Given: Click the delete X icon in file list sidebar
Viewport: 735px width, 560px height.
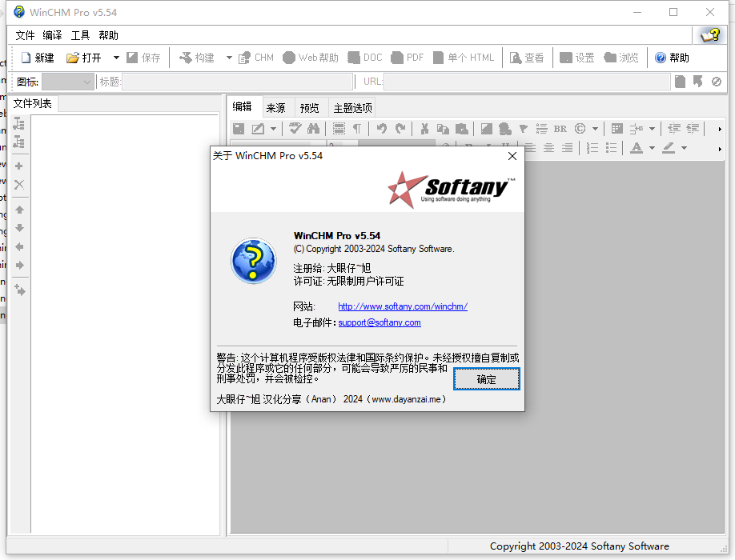Looking at the screenshot, I should 19,185.
